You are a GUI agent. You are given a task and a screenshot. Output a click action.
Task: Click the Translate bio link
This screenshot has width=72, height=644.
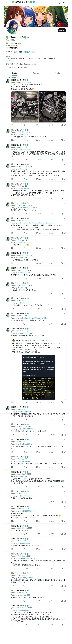point(10,61)
